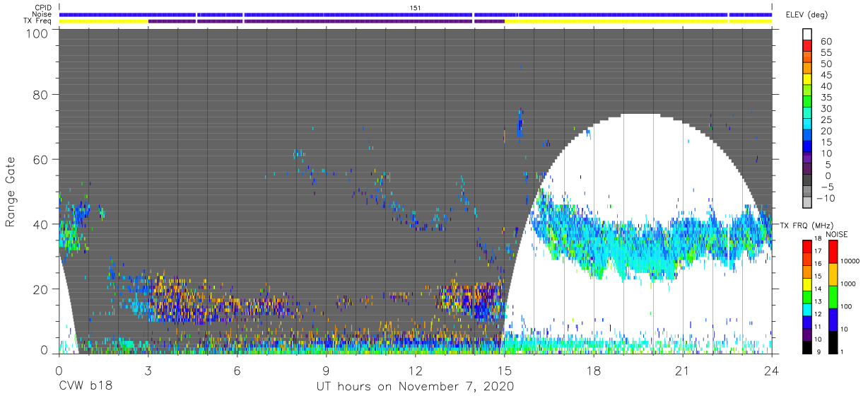Click the '40' tick on Range Gate axis
868x401 pixels.
(x=40, y=223)
